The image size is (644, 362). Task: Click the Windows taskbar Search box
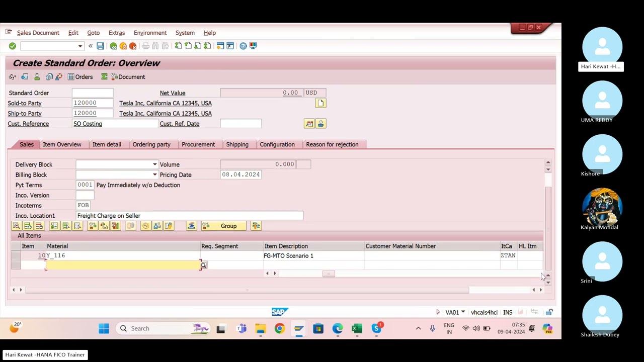click(x=163, y=328)
